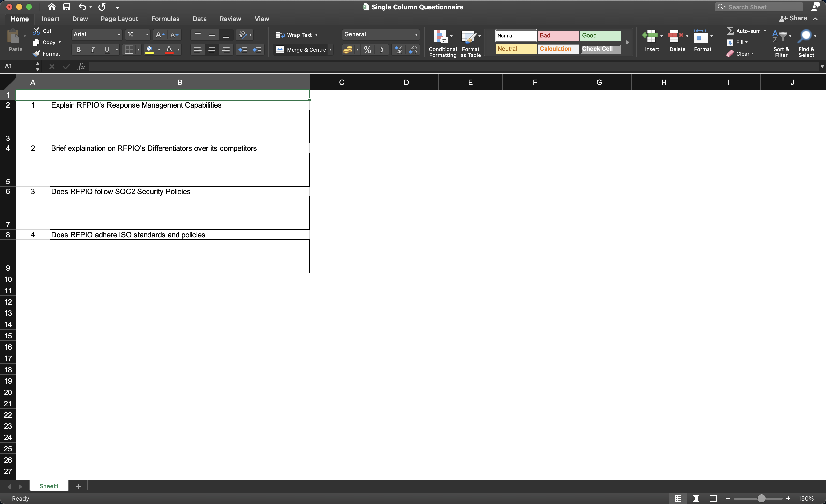This screenshot has width=826, height=504.
Task: Apply the Good cell style
Action: tap(601, 36)
